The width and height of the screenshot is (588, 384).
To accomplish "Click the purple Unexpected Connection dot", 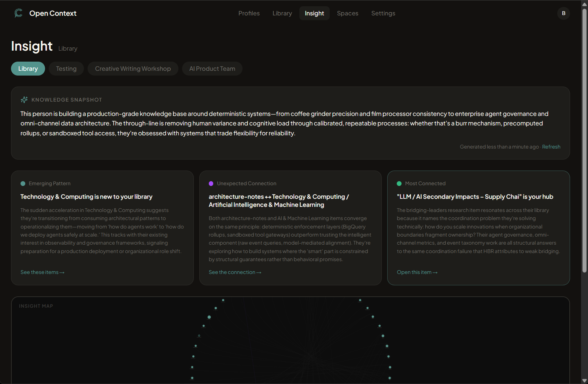I will [x=211, y=183].
